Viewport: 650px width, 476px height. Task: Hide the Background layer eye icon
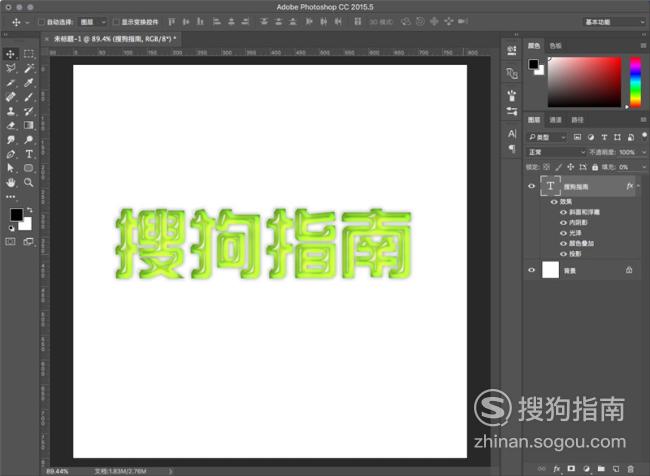(x=531, y=270)
